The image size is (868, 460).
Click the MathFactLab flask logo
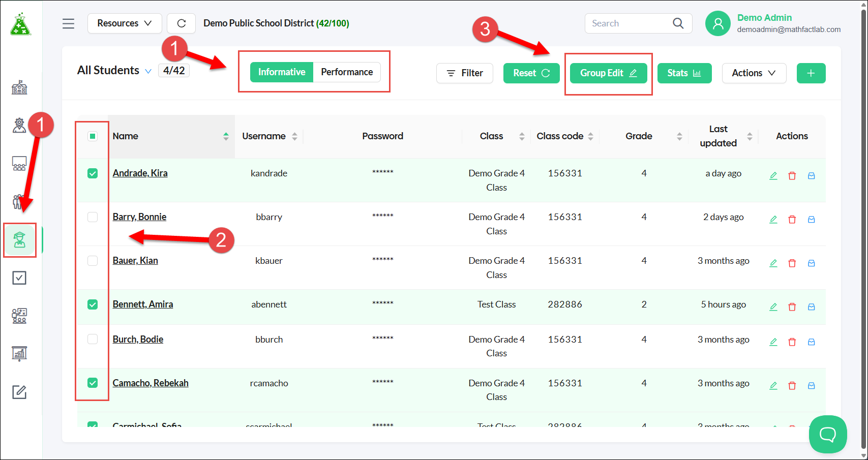pos(21,24)
